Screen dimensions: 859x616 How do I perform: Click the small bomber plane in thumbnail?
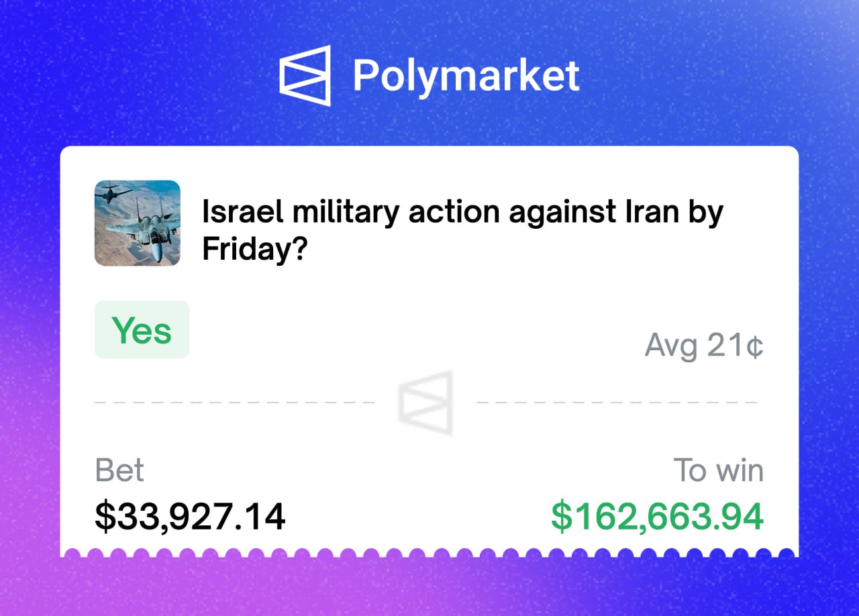tap(113, 194)
